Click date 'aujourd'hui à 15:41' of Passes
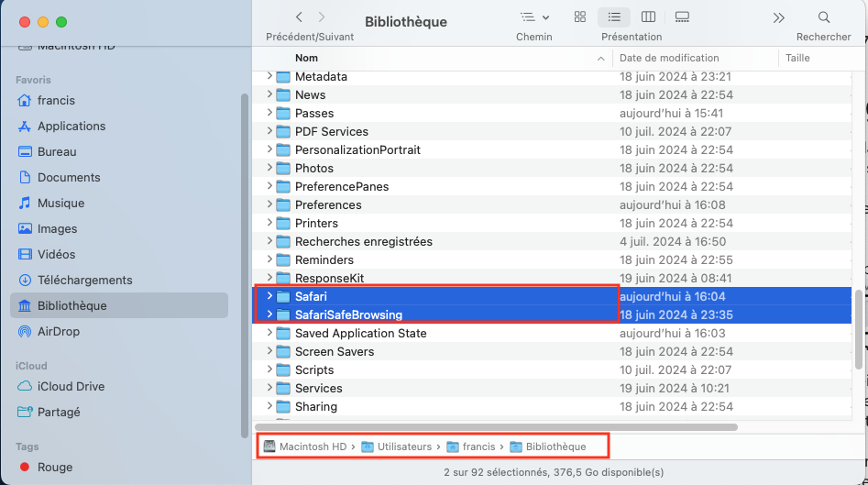The width and height of the screenshot is (868, 485). (672, 113)
